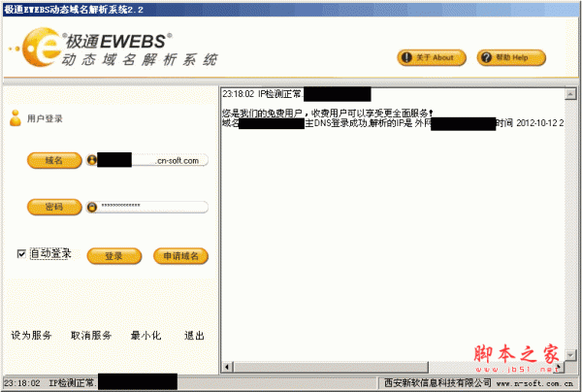Click the user icon in domain field
582x392 pixels.
click(92, 160)
